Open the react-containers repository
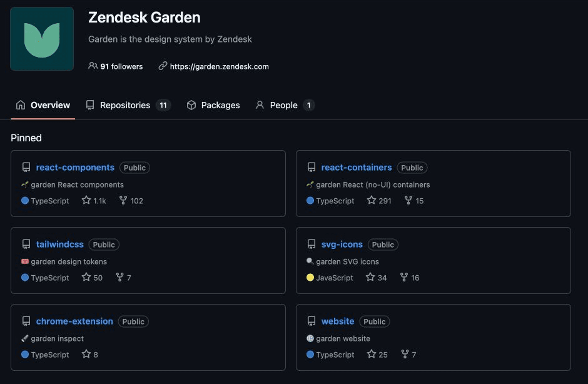This screenshot has width=588, height=384. 357,167
